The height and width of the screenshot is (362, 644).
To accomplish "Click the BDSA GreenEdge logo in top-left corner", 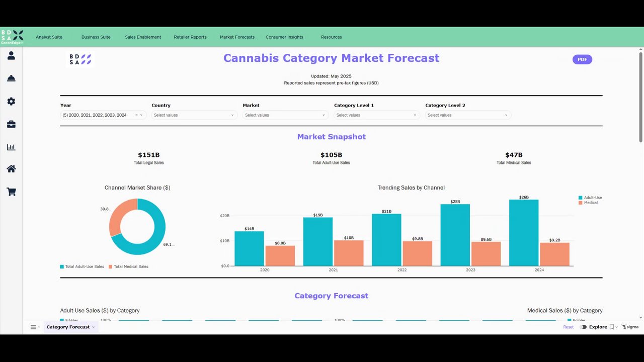I will point(12,37).
